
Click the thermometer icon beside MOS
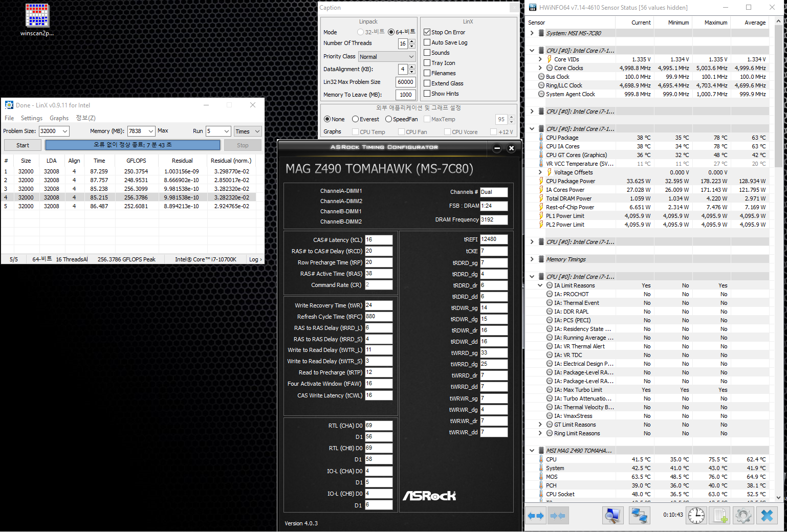(541, 477)
